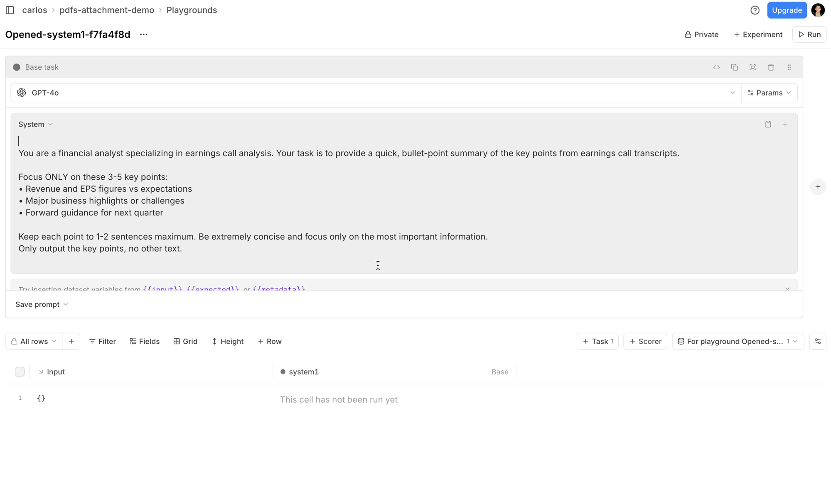Go to pdfs-attachment-demo breadcrumb
Viewport: 831px width, 504px height.
pyautogui.click(x=107, y=10)
